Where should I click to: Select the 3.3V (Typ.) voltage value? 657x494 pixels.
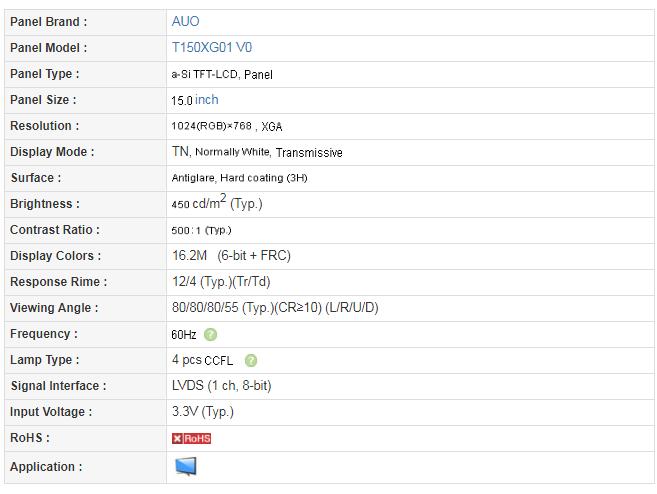[202, 411]
